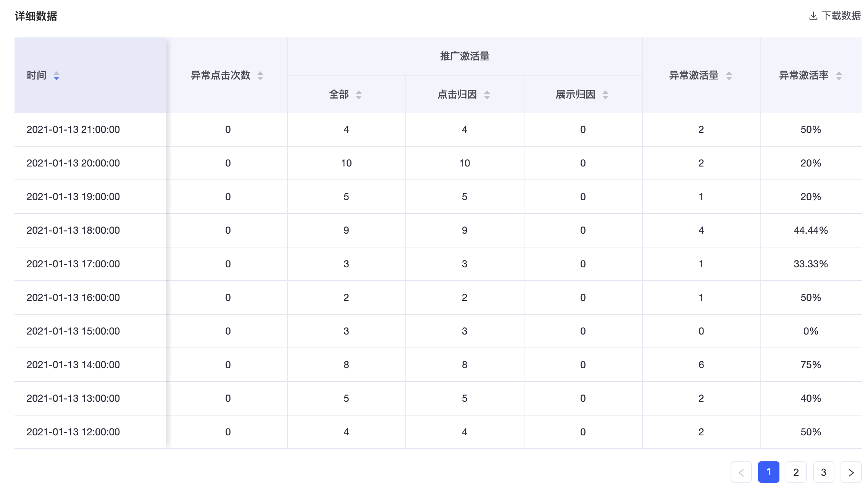Sort the 点击归因 column
Viewport: 868px width, 485px height.
pos(487,95)
